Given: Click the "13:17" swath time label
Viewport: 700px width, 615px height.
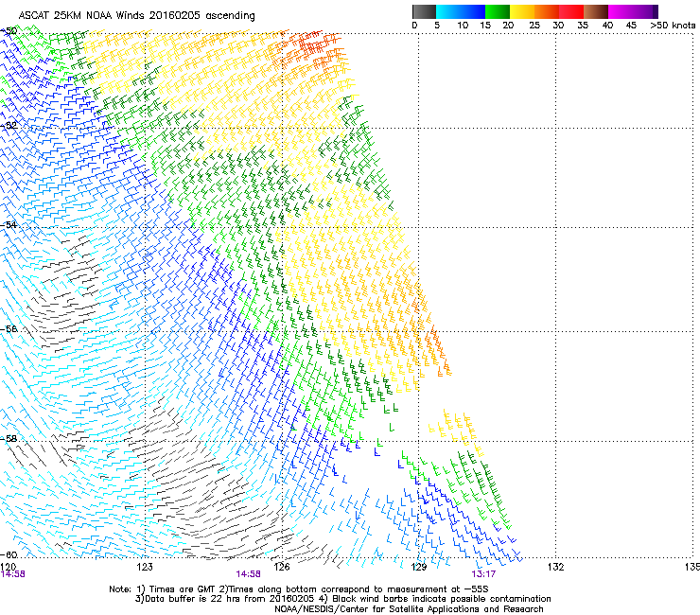Looking at the screenshot, I should tap(483, 574).
